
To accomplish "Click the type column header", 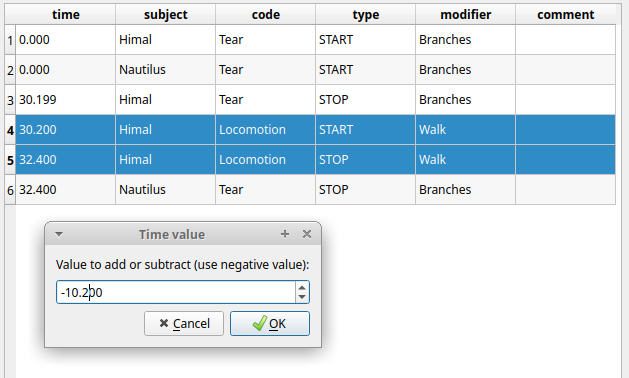I will [365, 14].
